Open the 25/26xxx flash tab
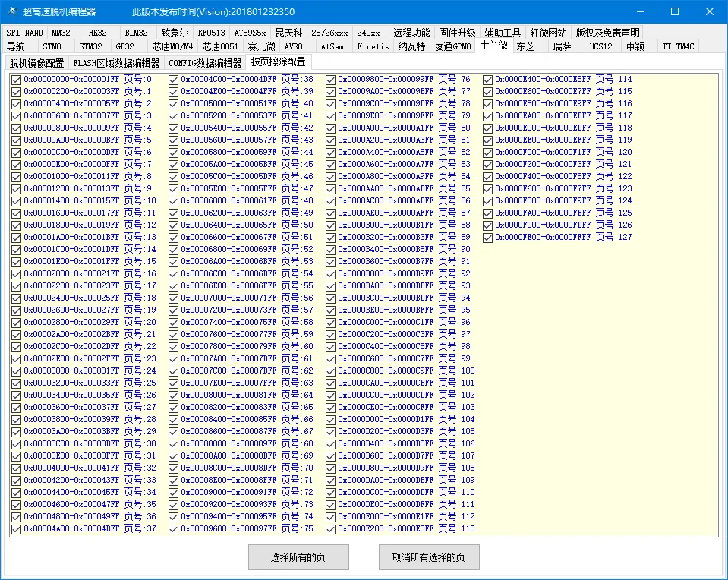728x580 pixels. coord(329,33)
